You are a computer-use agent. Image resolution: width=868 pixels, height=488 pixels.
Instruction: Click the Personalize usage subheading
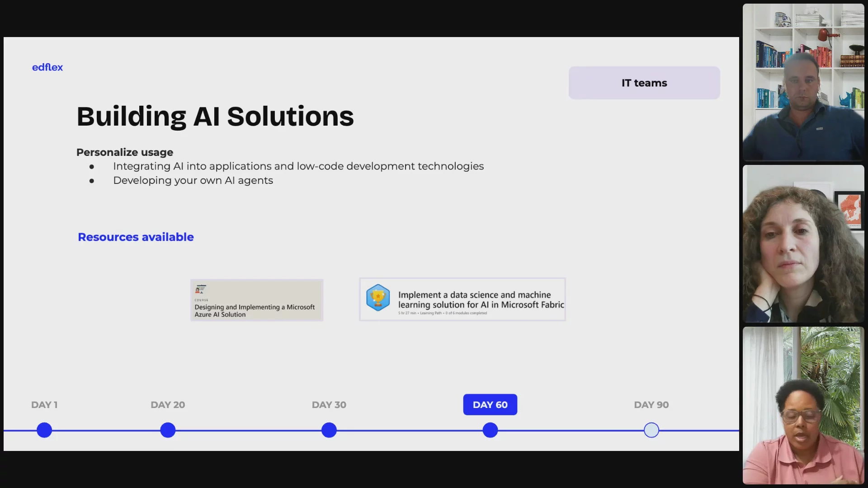point(125,152)
